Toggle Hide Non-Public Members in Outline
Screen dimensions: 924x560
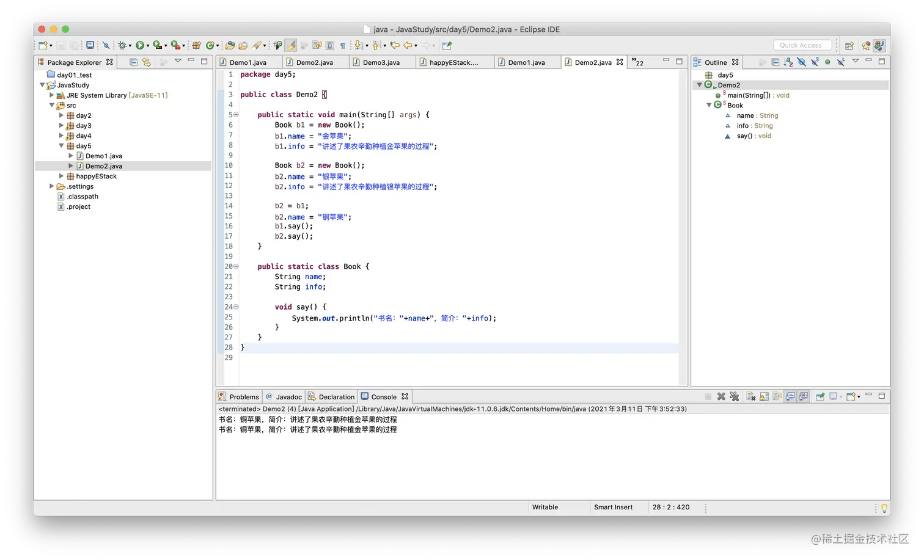coord(827,62)
